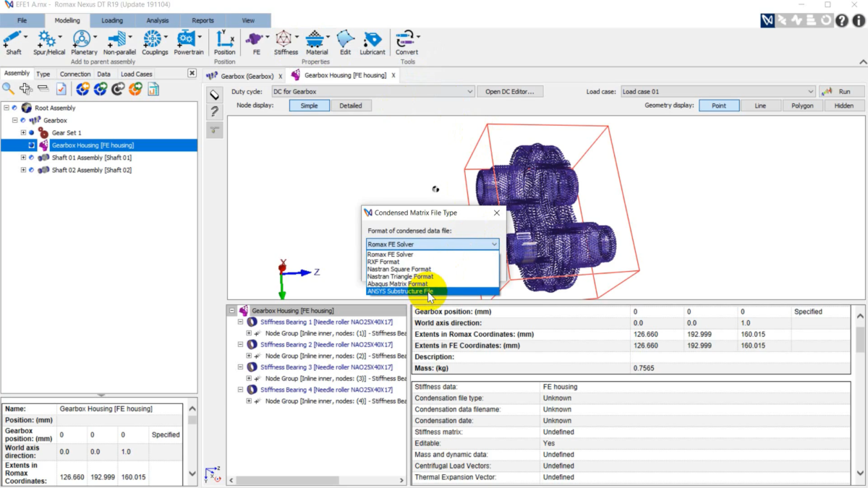
Task: Set Node display to Detailed
Action: pos(351,106)
